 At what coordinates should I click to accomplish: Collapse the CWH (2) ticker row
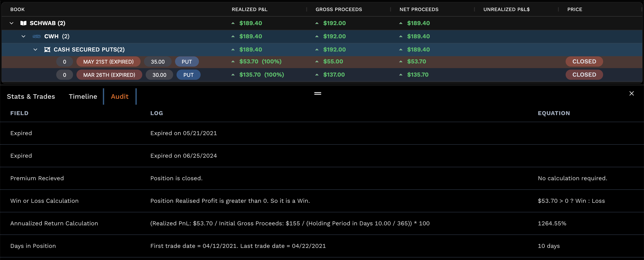(23, 36)
